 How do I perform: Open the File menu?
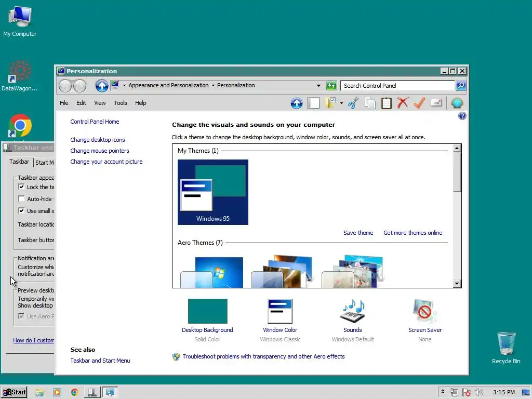pyautogui.click(x=64, y=103)
